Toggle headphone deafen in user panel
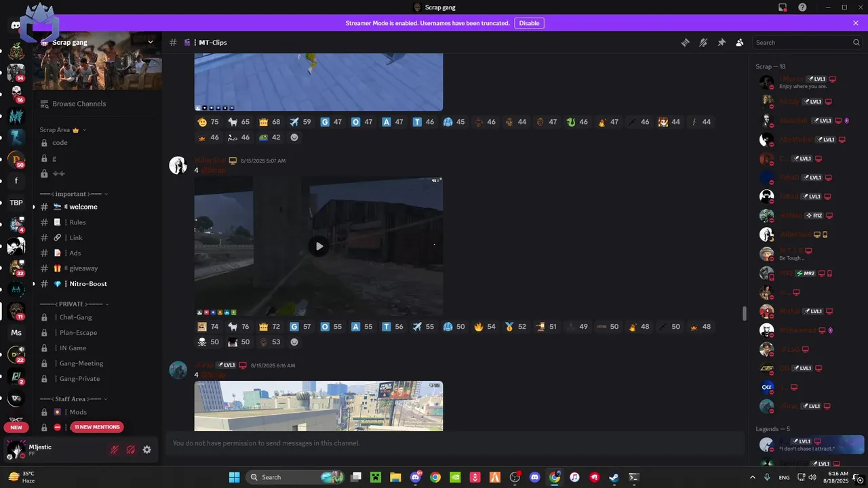 tap(130, 449)
